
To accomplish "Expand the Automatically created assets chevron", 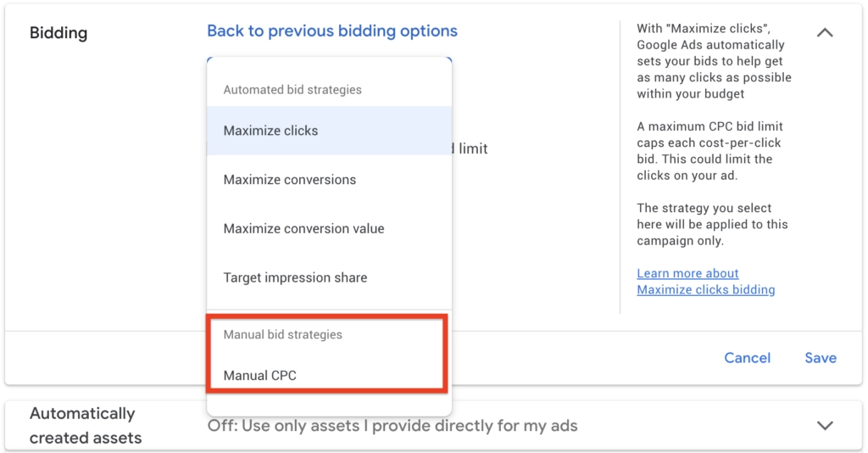I will [x=824, y=425].
